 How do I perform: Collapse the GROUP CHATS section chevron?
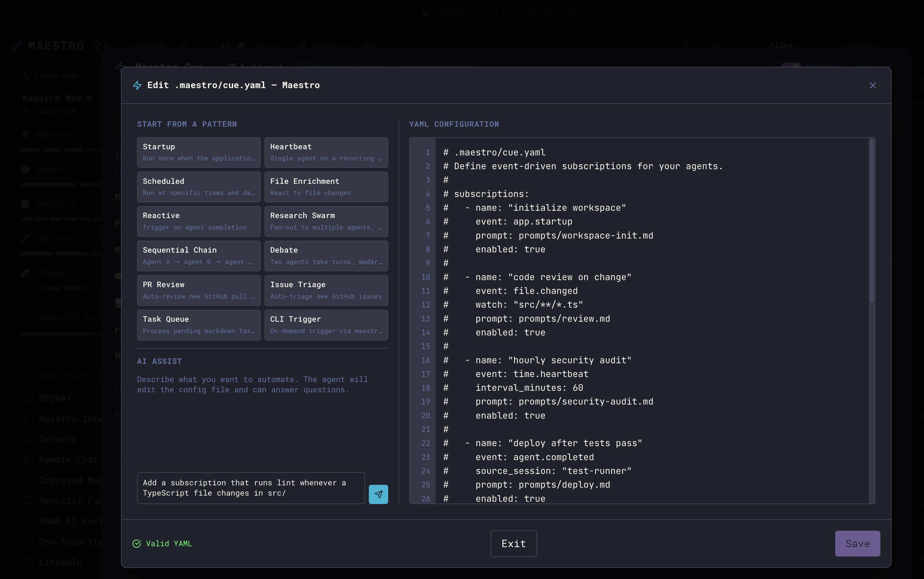(11, 376)
